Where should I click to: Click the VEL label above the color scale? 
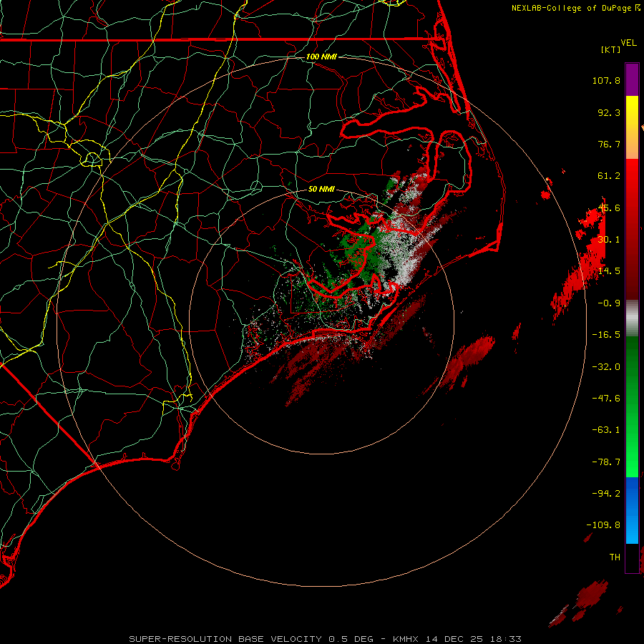click(x=628, y=43)
